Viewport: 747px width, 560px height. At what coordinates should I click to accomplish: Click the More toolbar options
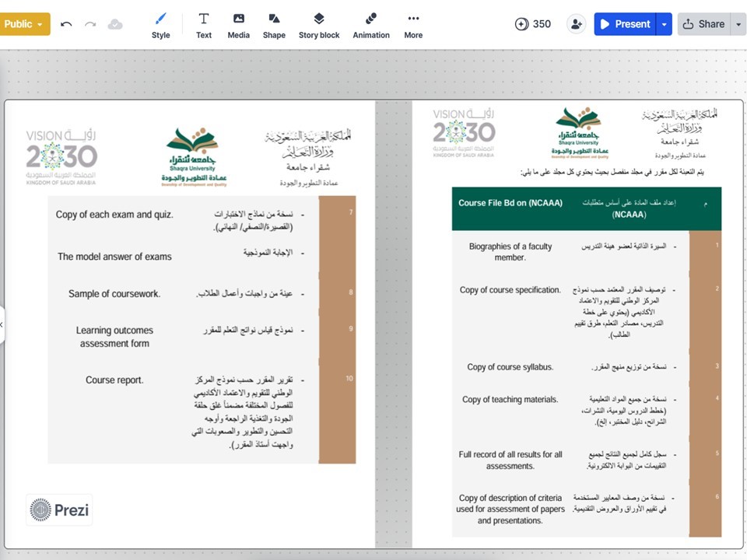click(413, 25)
